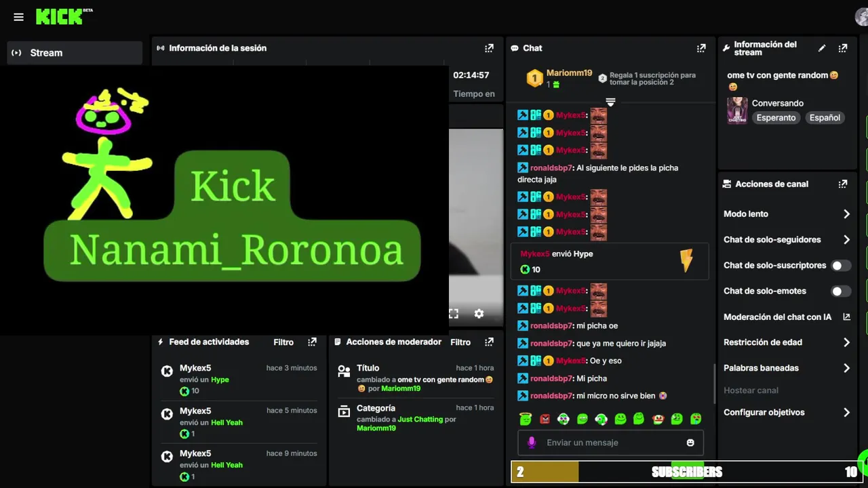868x488 pixels.
Task: Pop out the Información de la sesión panel
Action: coord(489,48)
